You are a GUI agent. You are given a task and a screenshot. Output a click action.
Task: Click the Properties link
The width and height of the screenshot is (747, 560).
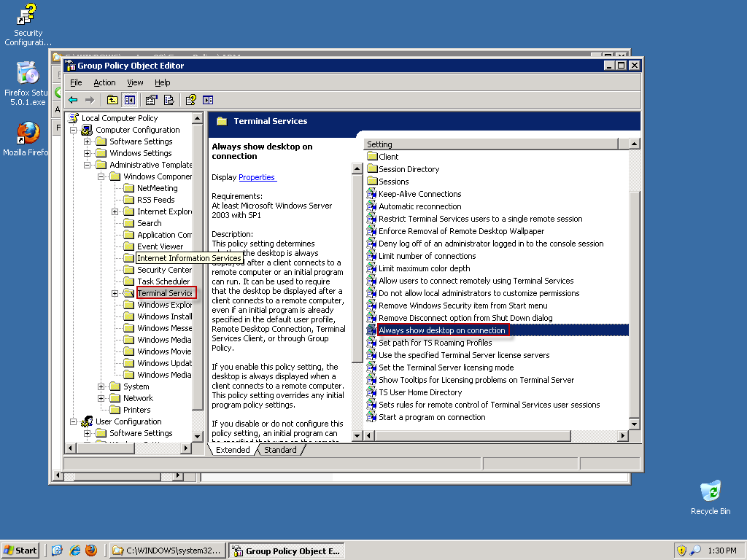coord(257,177)
